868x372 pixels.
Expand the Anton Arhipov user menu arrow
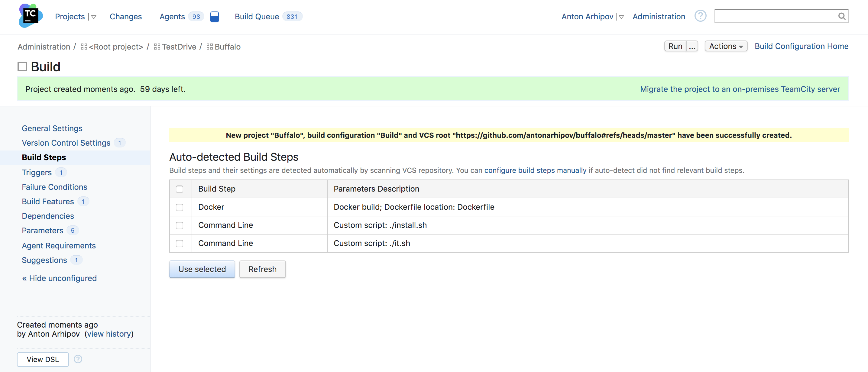[621, 17]
